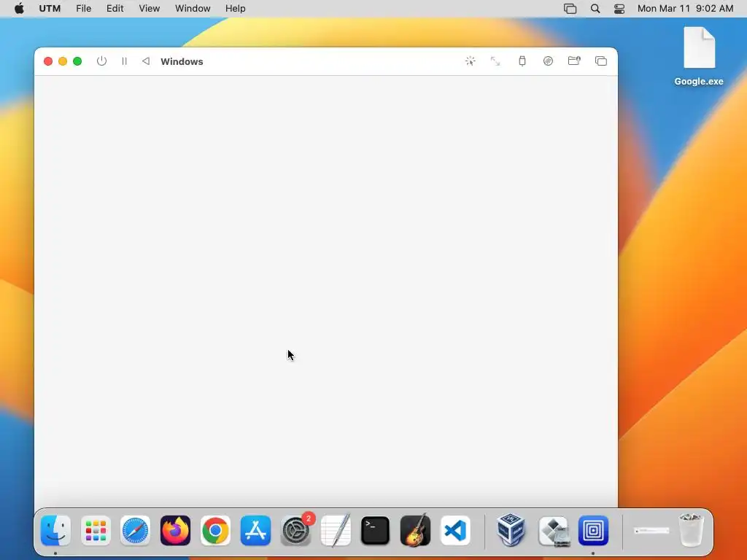Click the UTM icon in the Dock

pyautogui.click(x=593, y=530)
